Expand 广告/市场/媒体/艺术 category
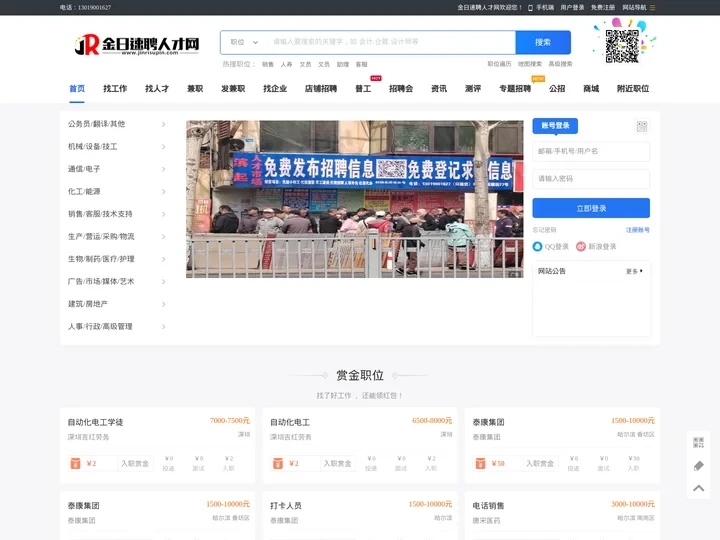This screenshot has width=720, height=540. tap(163, 282)
